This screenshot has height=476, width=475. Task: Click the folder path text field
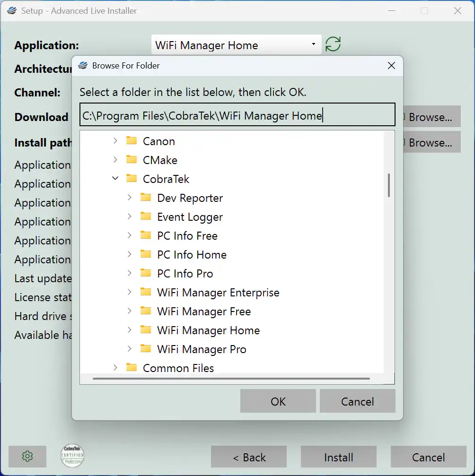tap(237, 116)
